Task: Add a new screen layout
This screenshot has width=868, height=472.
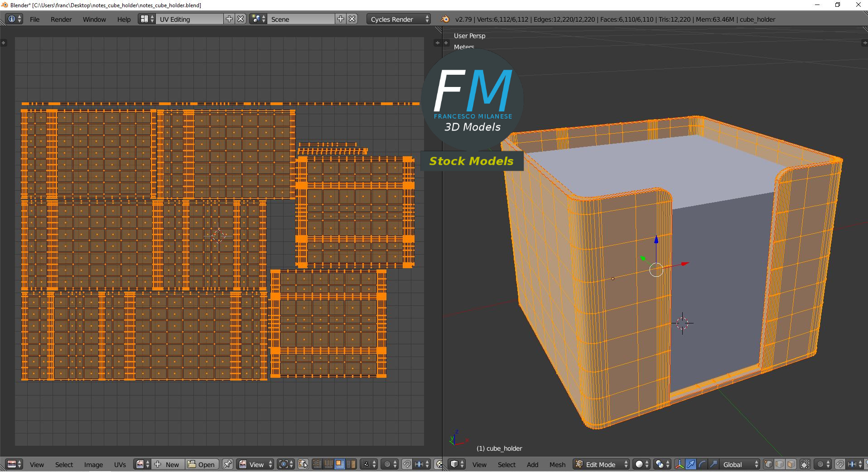Action: click(229, 19)
